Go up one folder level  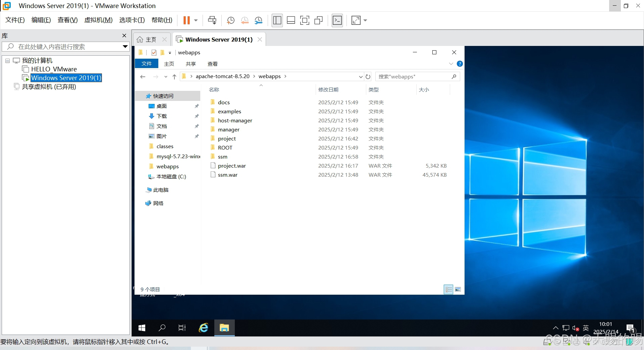(174, 77)
